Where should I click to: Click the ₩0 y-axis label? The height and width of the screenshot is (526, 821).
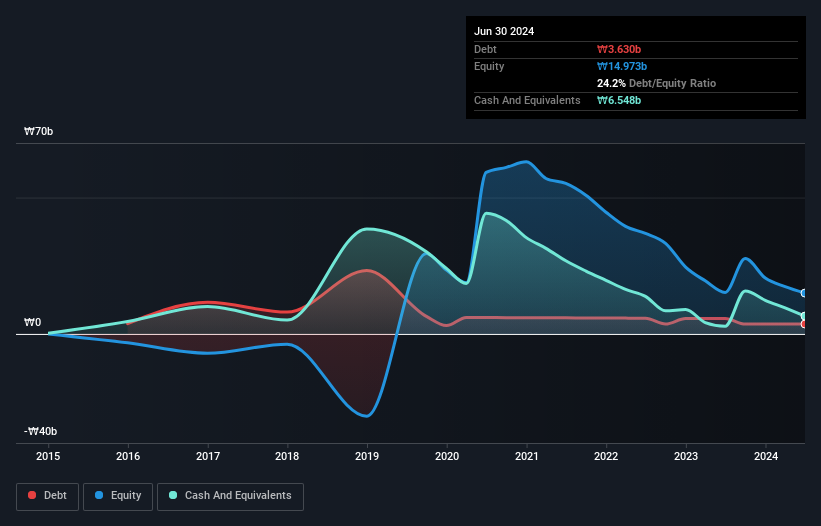point(32,322)
